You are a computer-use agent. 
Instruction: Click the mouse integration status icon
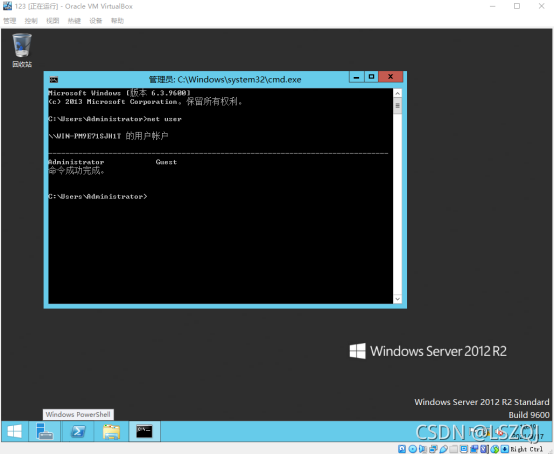click(x=495, y=449)
